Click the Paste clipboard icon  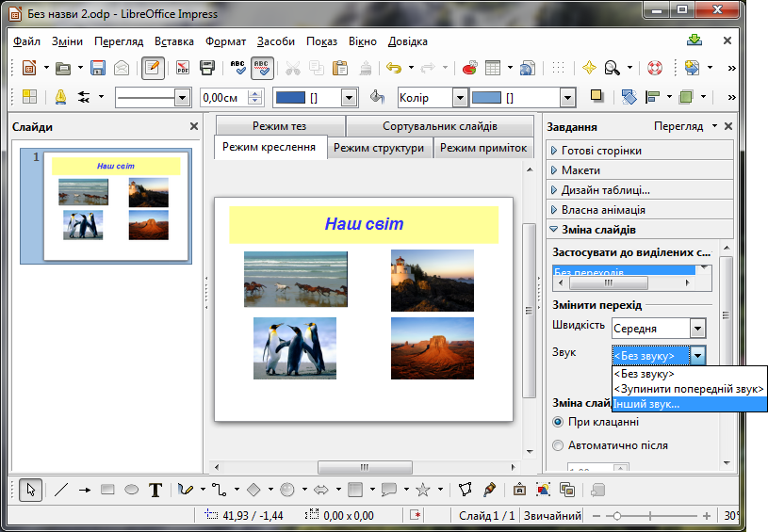(340, 68)
